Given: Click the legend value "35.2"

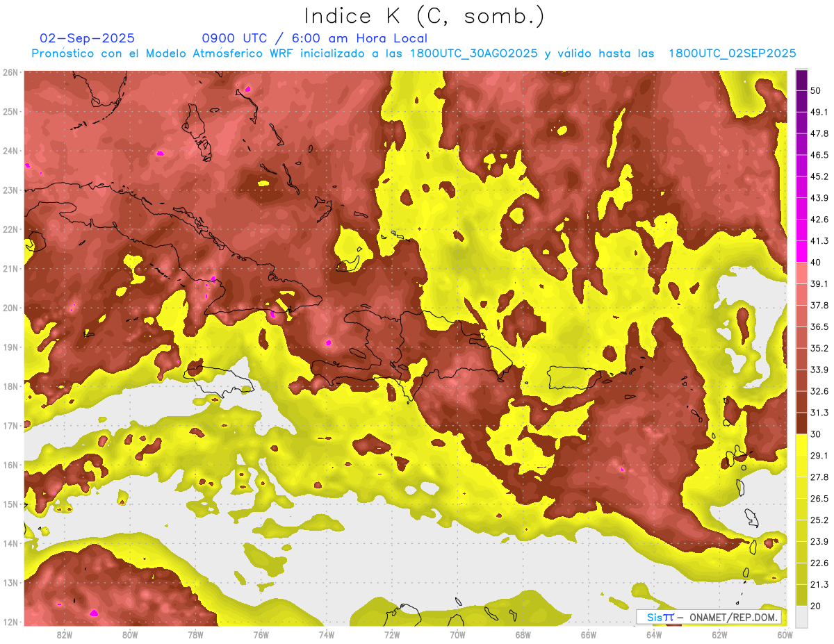Looking at the screenshot, I should click(x=819, y=348).
